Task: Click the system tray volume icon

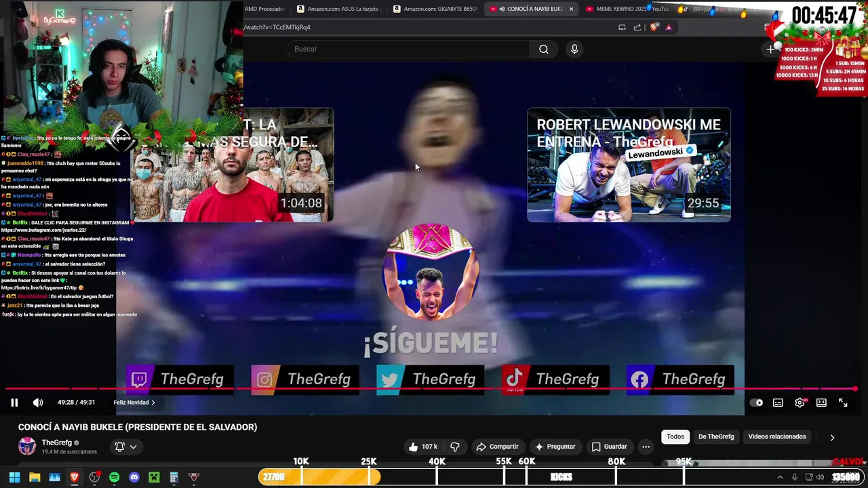Action: (x=820, y=477)
